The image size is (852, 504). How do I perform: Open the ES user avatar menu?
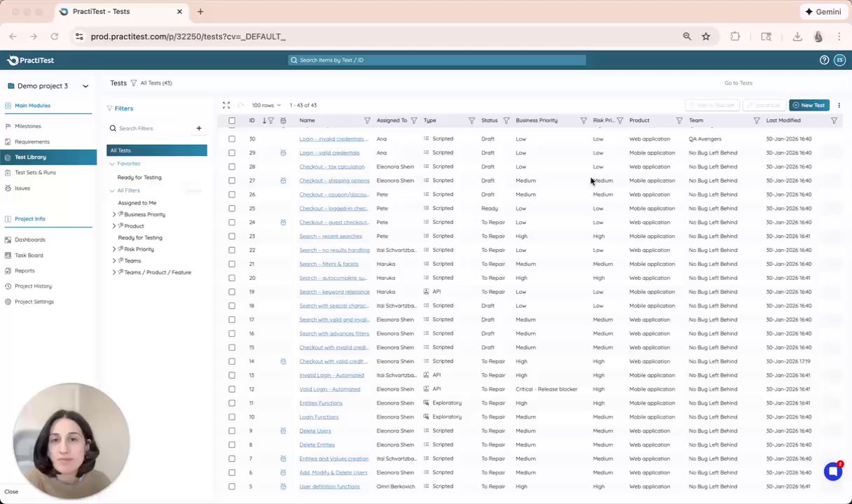pyautogui.click(x=839, y=60)
